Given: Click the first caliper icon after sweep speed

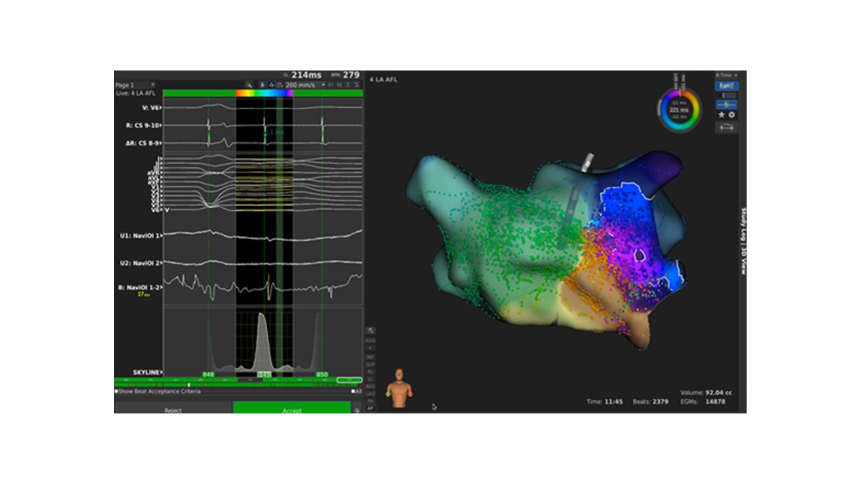Looking at the screenshot, I should (x=331, y=85).
